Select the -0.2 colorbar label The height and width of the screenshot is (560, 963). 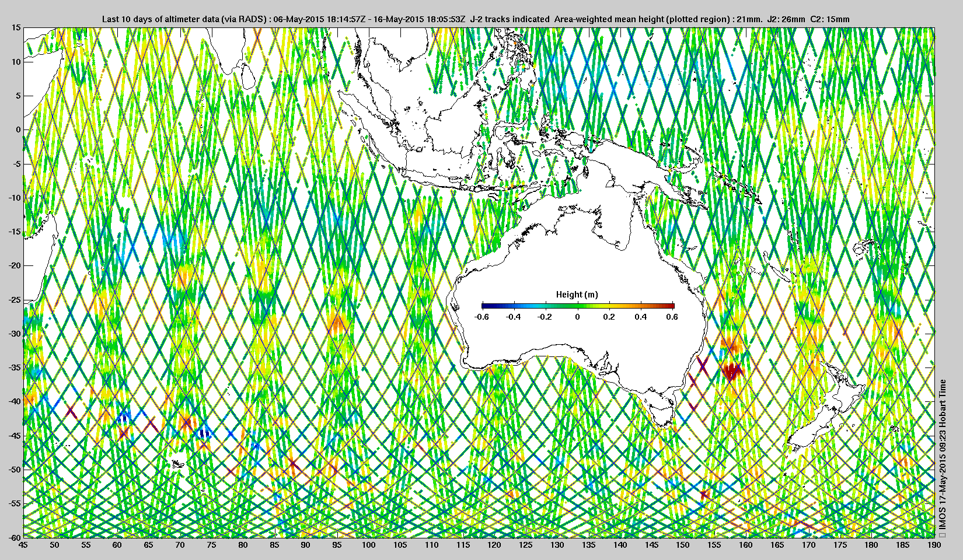[x=545, y=317]
